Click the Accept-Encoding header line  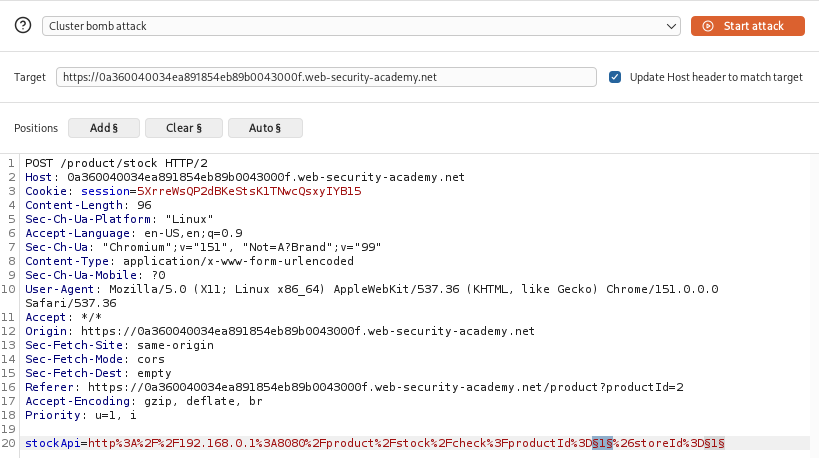click(144, 402)
